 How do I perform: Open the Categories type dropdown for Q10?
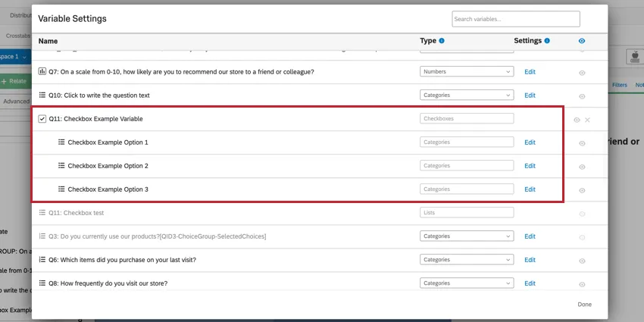pos(467,95)
